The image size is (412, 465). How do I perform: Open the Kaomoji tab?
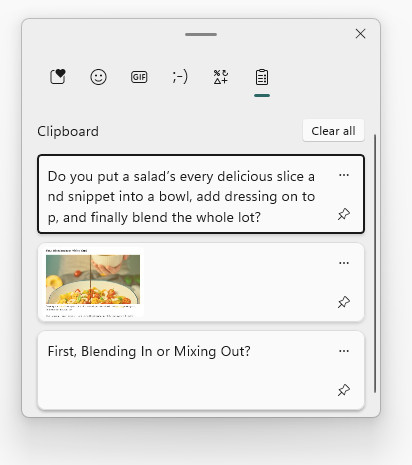point(180,77)
